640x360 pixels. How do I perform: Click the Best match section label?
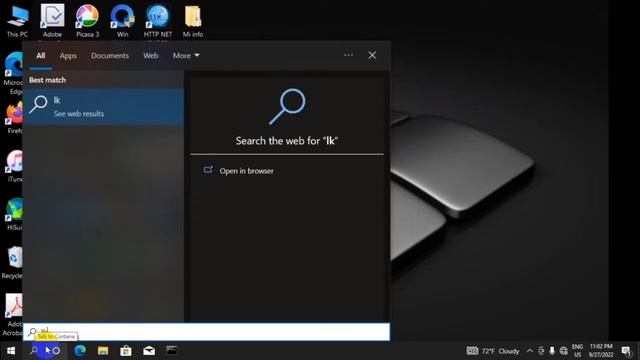(x=47, y=80)
